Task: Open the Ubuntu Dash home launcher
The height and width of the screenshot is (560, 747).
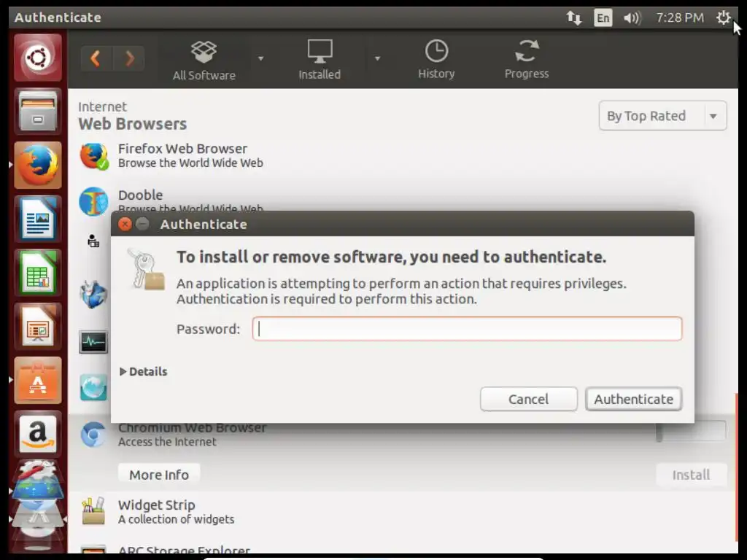Action: point(38,58)
